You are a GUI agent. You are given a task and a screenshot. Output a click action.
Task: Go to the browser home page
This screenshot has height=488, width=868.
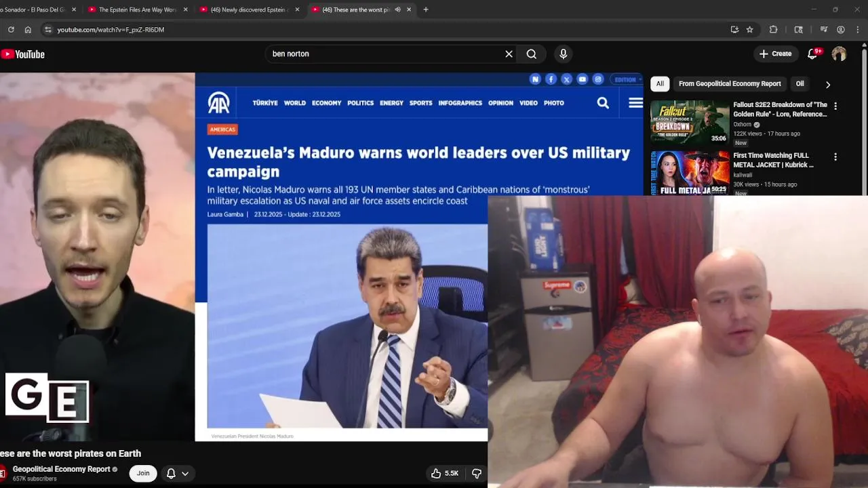(28, 30)
